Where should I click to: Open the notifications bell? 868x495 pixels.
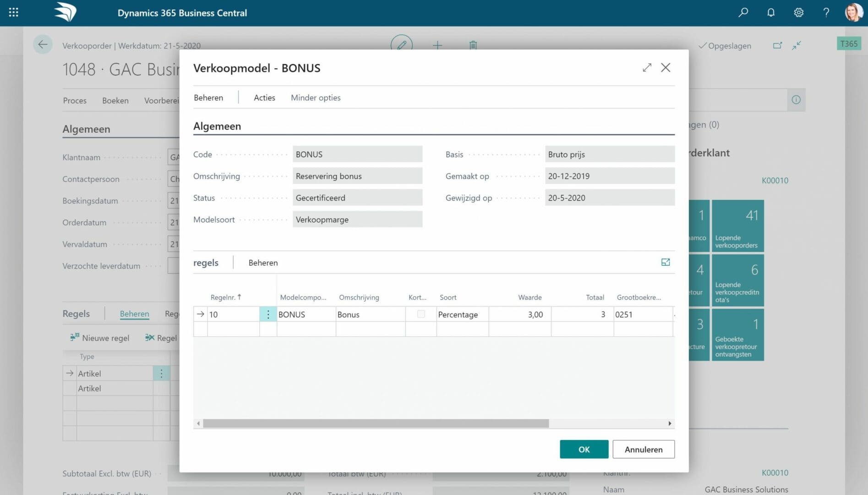click(x=771, y=12)
